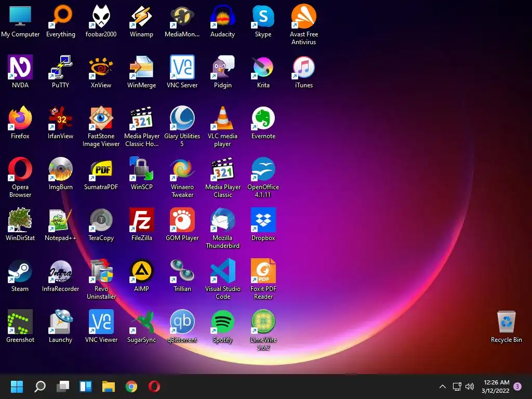Click the VNC Viewer icon

[x=101, y=322]
